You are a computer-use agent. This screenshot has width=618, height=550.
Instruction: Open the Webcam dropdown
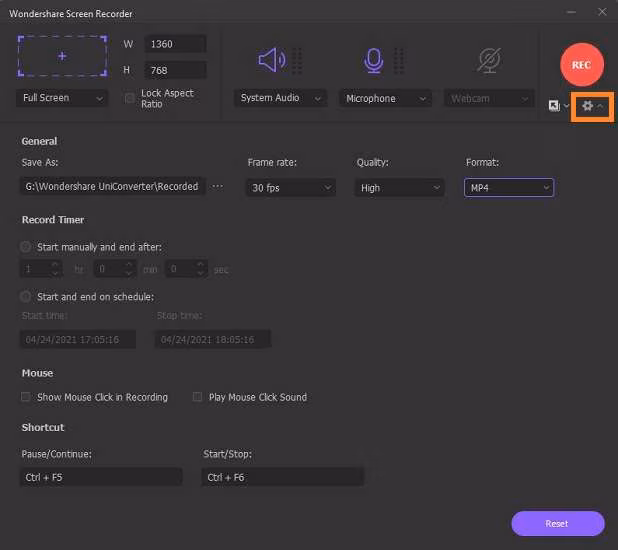(x=489, y=99)
